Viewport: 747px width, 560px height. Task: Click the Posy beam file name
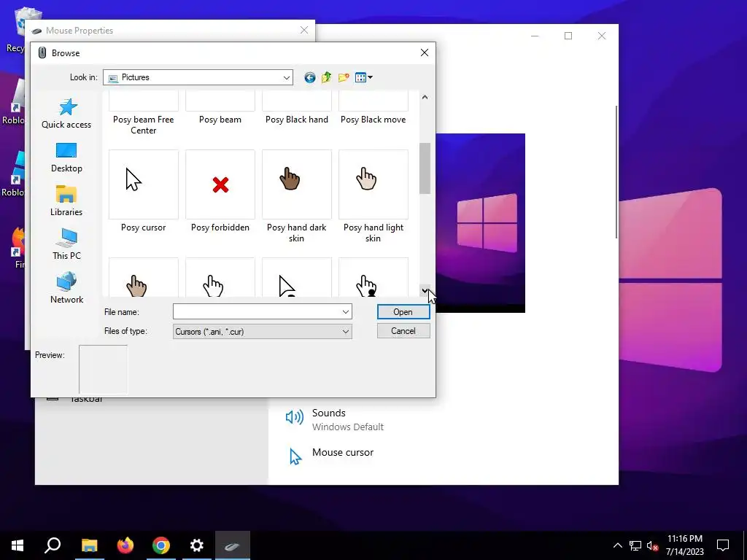point(220,120)
